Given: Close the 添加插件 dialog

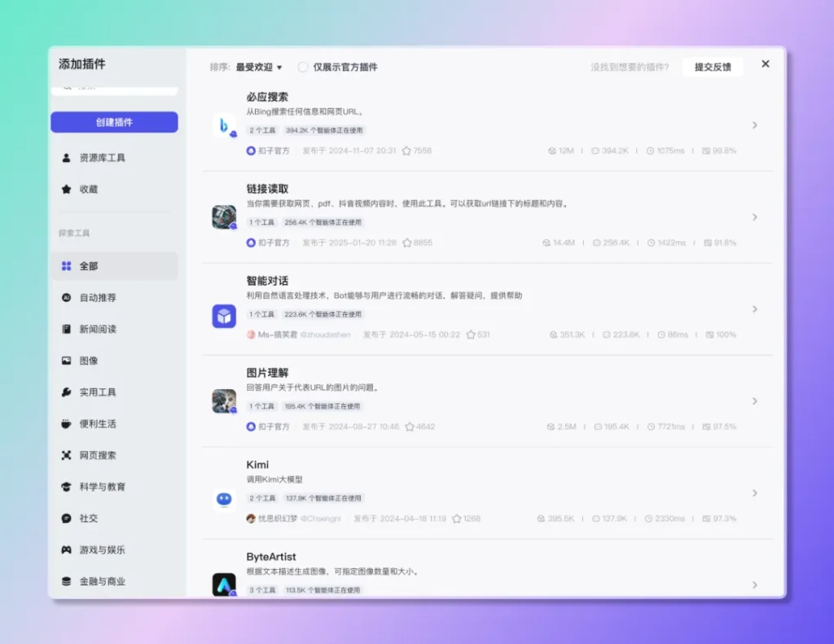Looking at the screenshot, I should pyautogui.click(x=766, y=64).
